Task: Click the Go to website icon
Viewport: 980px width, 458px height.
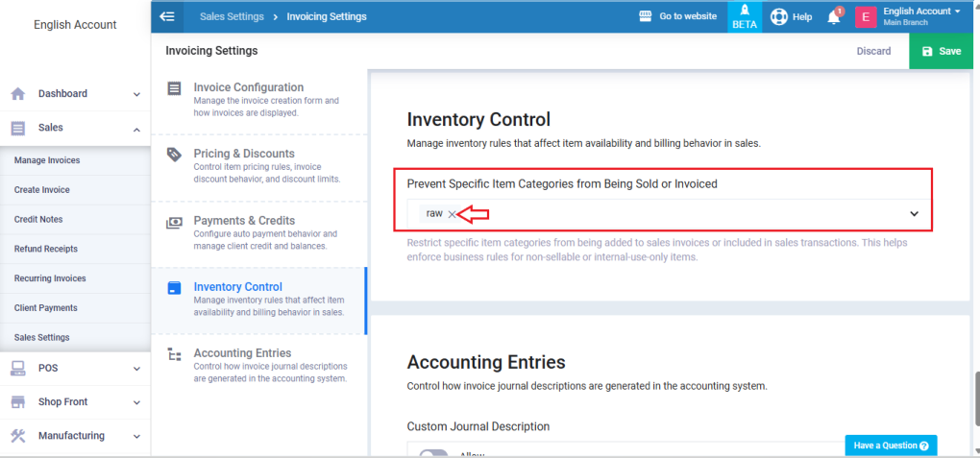Action: (x=646, y=16)
